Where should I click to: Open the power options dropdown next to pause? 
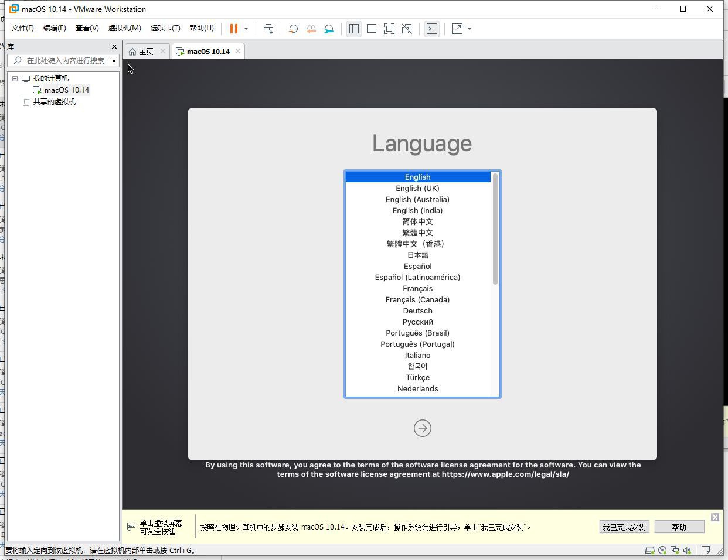coord(246,29)
